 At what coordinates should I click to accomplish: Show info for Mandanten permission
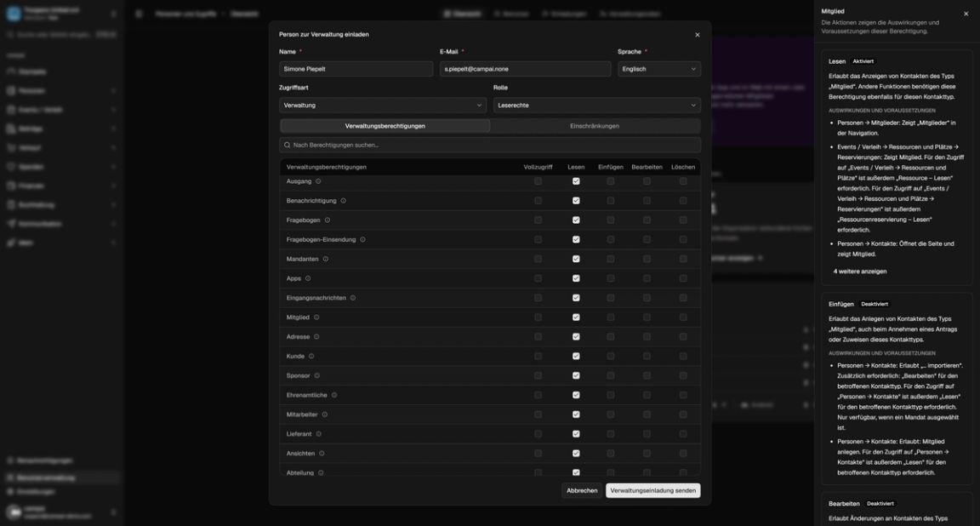pyautogui.click(x=326, y=259)
